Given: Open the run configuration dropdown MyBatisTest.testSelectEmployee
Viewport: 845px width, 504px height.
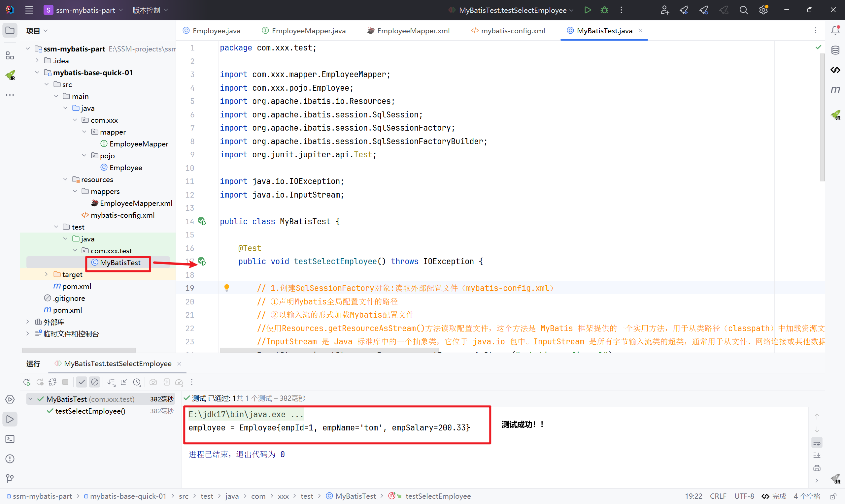Looking at the screenshot, I should tap(513, 10).
